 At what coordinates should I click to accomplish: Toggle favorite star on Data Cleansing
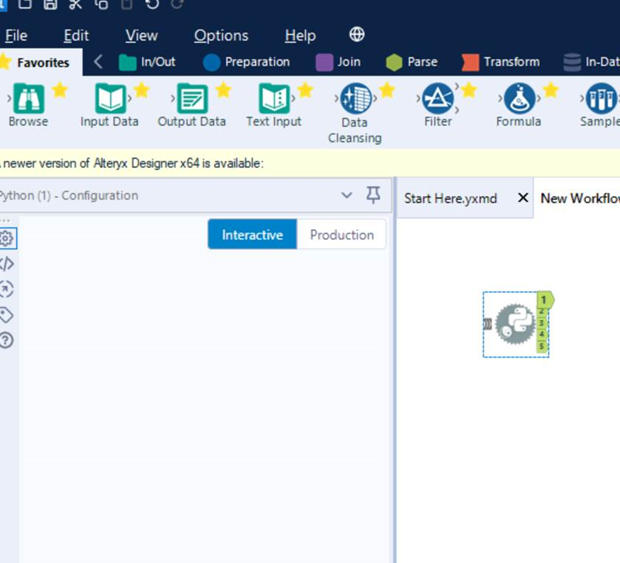coord(387,90)
